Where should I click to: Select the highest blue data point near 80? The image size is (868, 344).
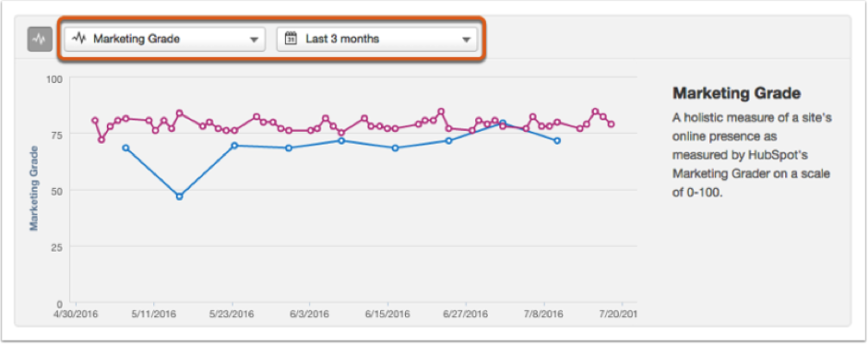[503, 124]
